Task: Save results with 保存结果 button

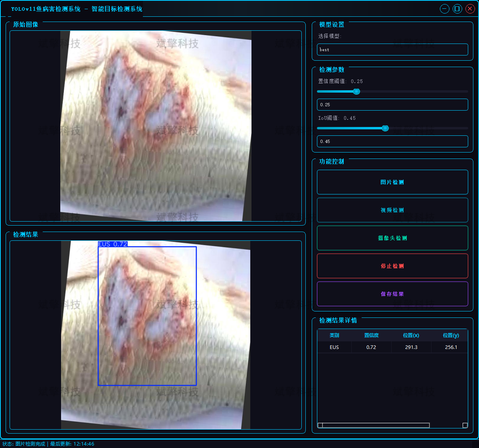Action: point(392,294)
